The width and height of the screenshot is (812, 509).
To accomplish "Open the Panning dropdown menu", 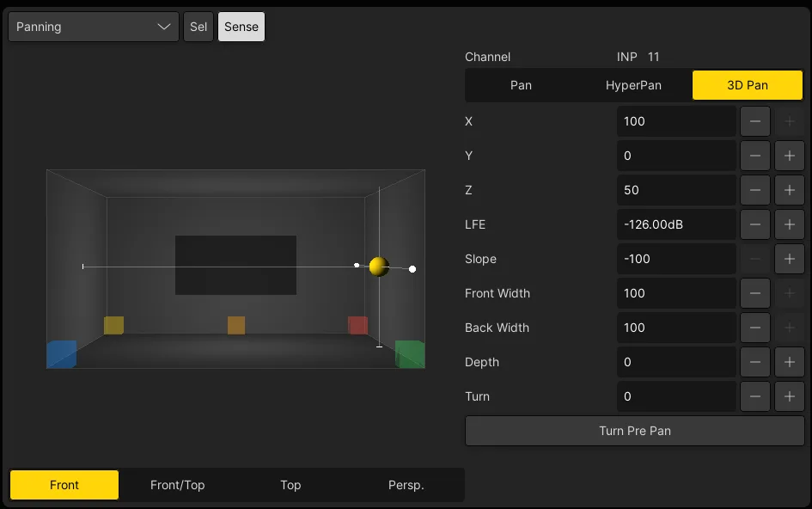I will click(94, 27).
